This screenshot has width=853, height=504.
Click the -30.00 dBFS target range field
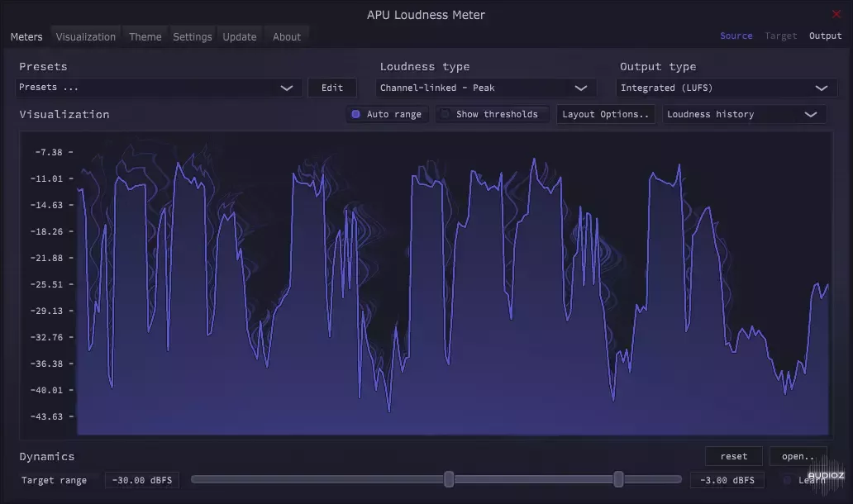click(141, 479)
